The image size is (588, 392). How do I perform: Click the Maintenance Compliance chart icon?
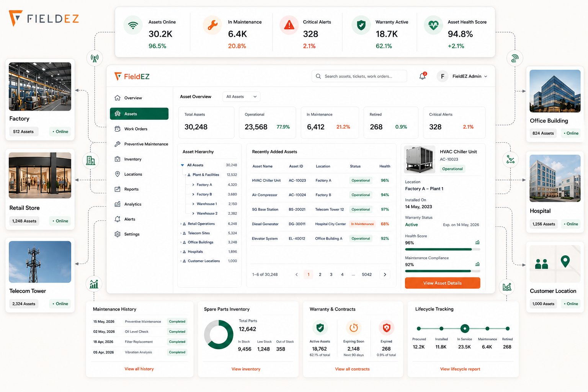click(x=477, y=264)
